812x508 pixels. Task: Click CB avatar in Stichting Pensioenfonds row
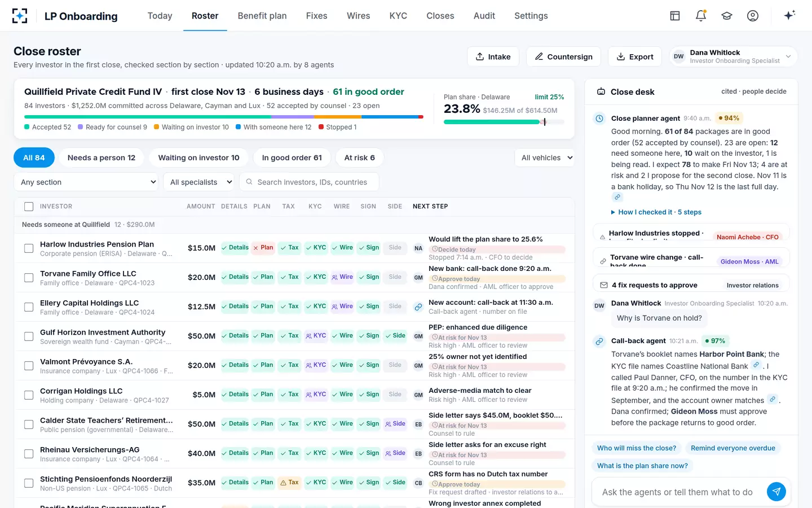418,483
